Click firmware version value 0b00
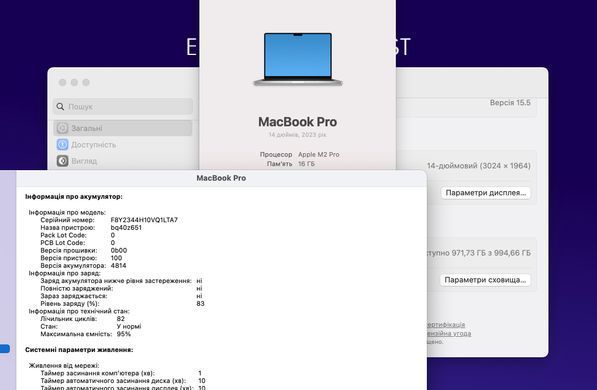 tap(119, 250)
